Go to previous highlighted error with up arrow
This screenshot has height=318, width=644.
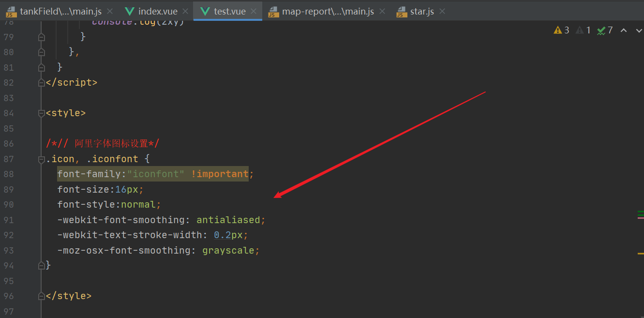624,30
